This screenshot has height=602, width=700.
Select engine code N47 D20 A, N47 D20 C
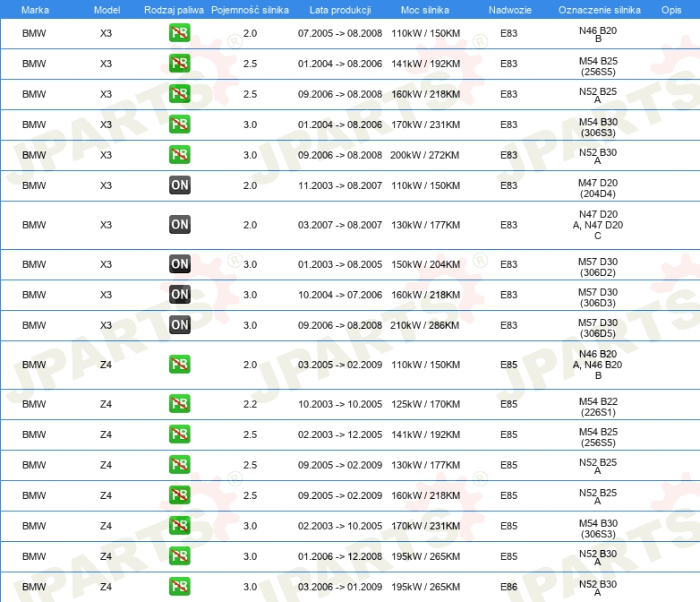click(598, 225)
